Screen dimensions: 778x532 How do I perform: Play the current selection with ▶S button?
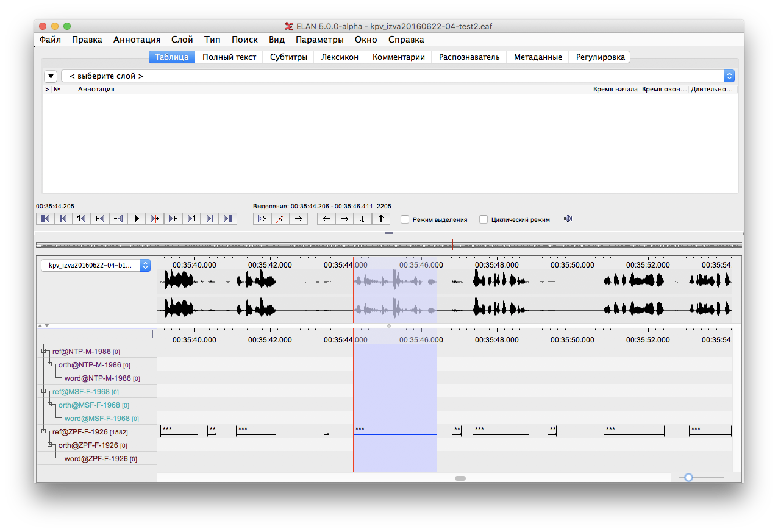262,218
